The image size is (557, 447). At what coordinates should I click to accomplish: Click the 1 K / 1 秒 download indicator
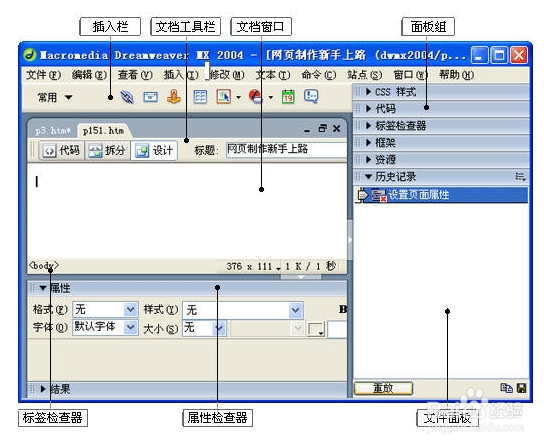coord(310,266)
